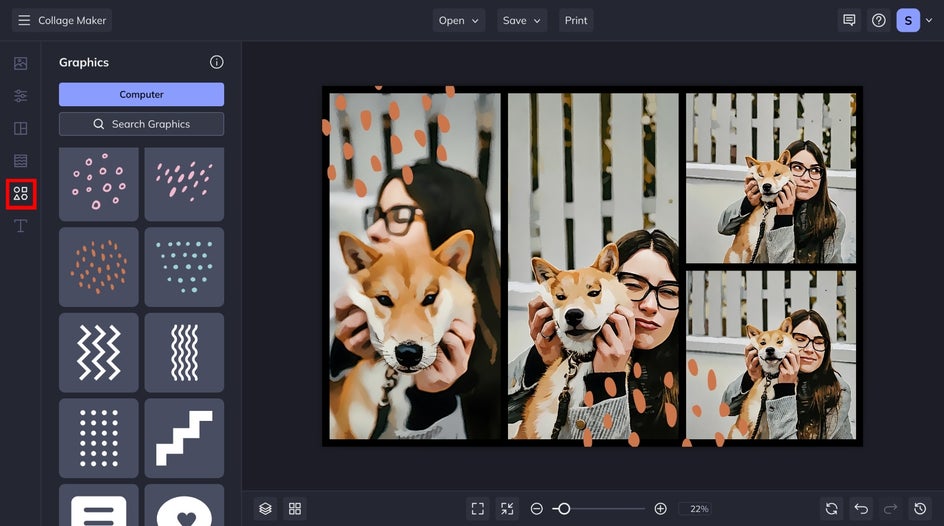Select the top-right collage photo cell
The width and height of the screenshot is (944, 526).
[x=771, y=178]
